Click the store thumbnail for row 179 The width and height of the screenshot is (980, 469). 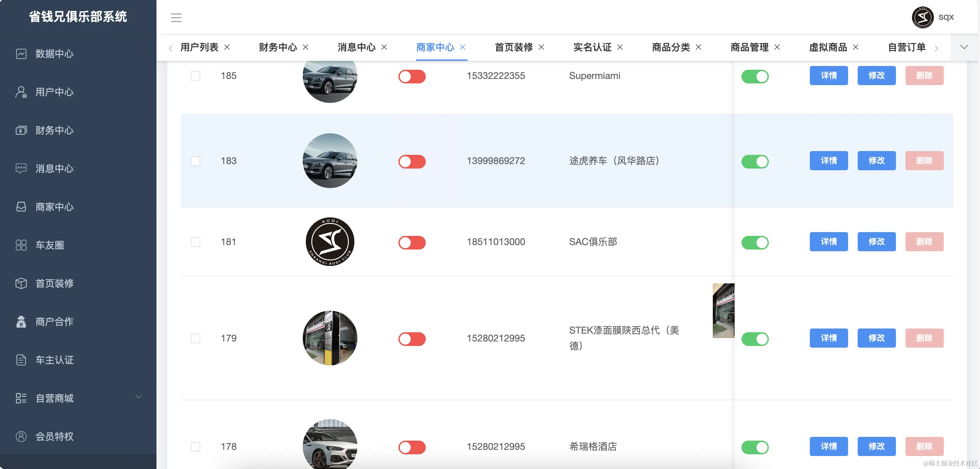(723, 311)
